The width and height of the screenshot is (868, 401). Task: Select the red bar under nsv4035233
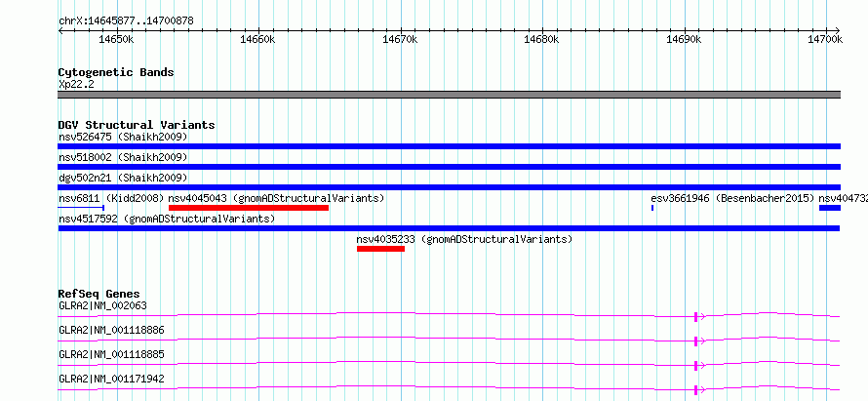click(x=381, y=249)
